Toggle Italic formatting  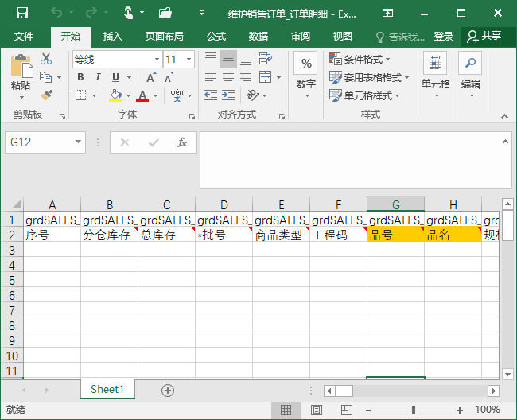98,77
